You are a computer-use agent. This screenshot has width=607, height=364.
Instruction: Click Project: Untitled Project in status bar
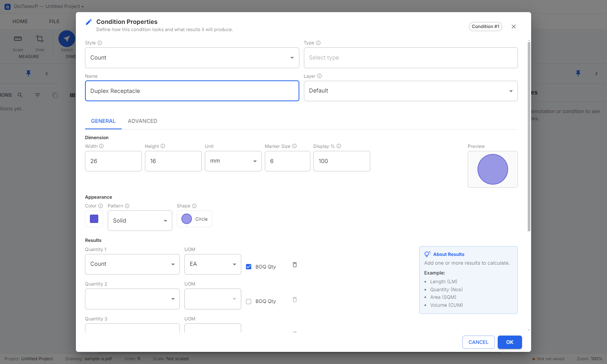29,359
